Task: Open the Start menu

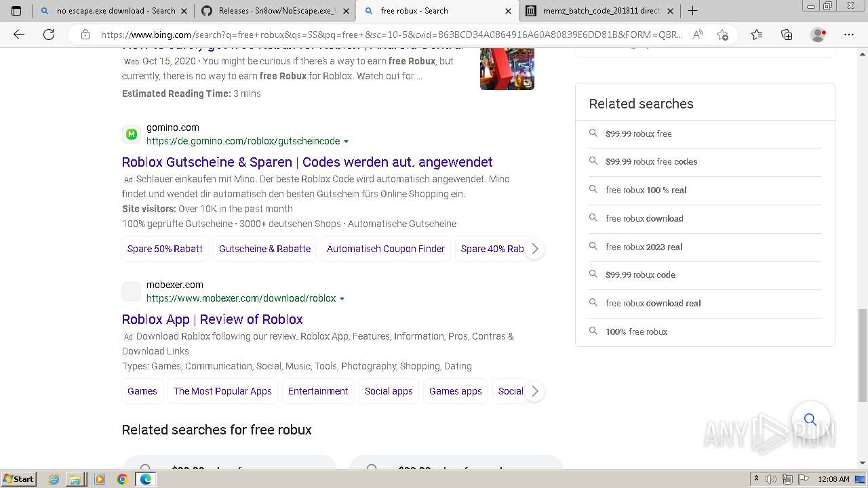Action: (x=18, y=479)
